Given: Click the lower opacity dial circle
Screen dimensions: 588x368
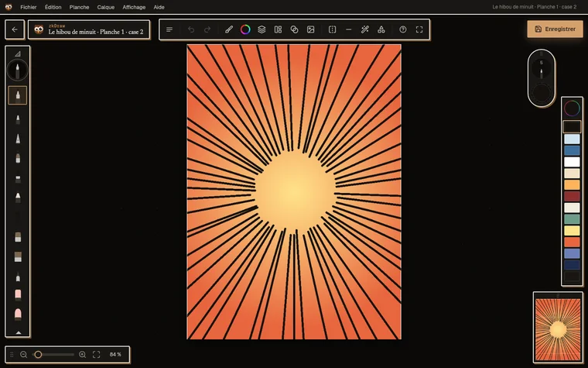Looking at the screenshot, I should pyautogui.click(x=541, y=93).
